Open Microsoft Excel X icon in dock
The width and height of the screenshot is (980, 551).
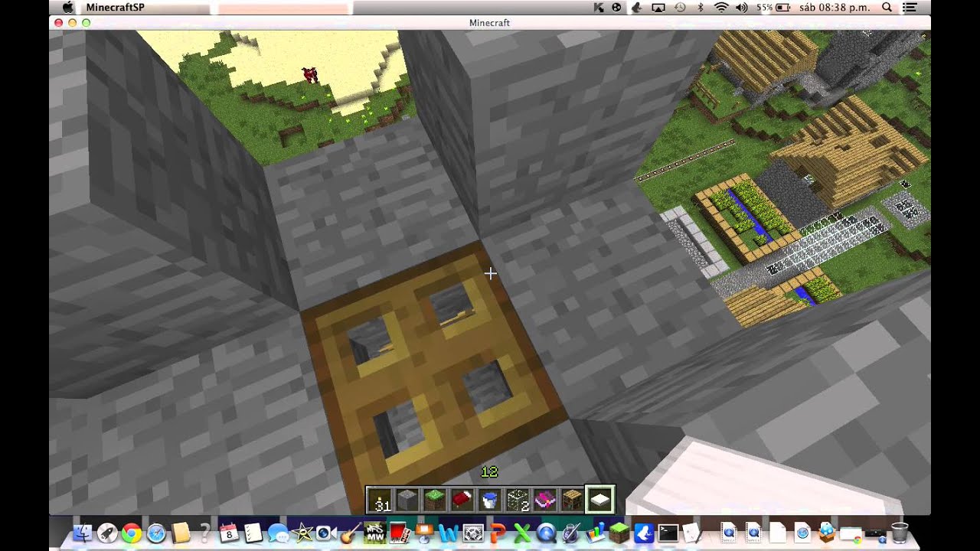pyautogui.click(x=522, y=532)
